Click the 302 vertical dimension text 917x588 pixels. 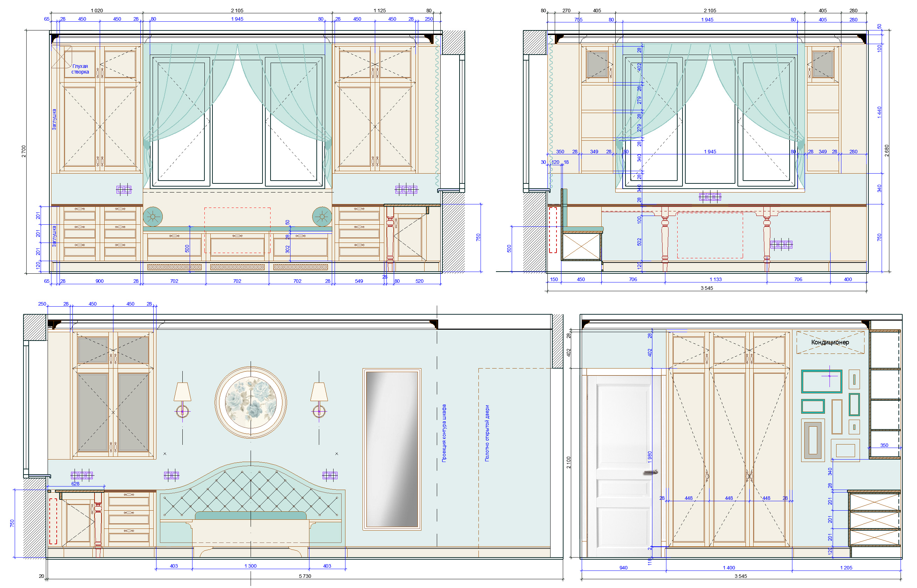[287, 249]
